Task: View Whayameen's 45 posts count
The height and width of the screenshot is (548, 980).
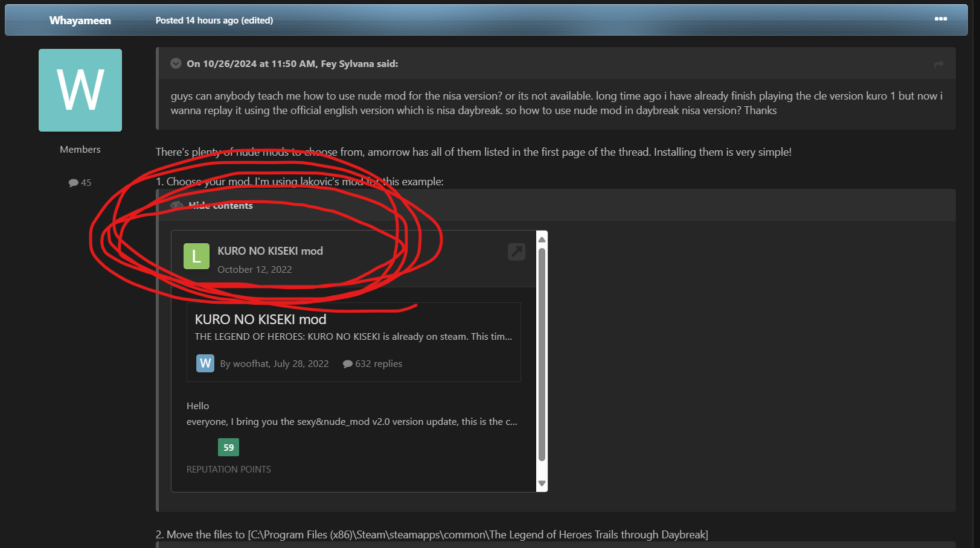Action: point(80,182)
